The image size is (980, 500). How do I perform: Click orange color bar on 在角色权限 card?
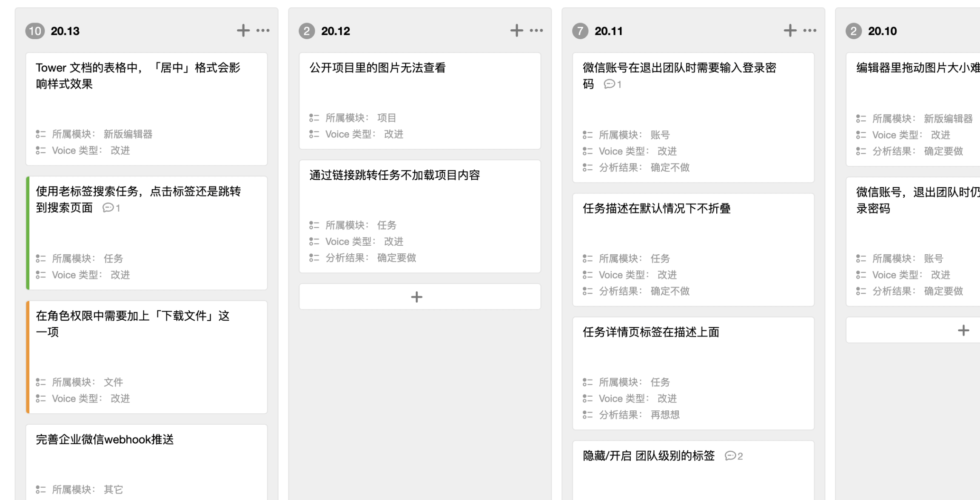(28, 357)
